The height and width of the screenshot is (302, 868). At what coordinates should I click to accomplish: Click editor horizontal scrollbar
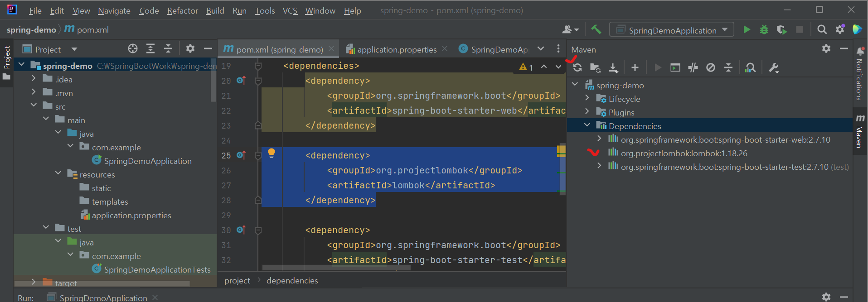click(336, 268)
